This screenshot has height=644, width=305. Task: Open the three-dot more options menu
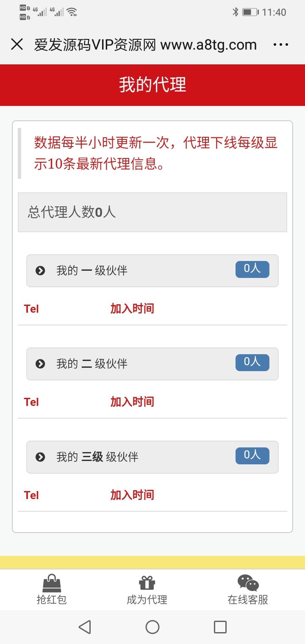click(x=281, y=44)
